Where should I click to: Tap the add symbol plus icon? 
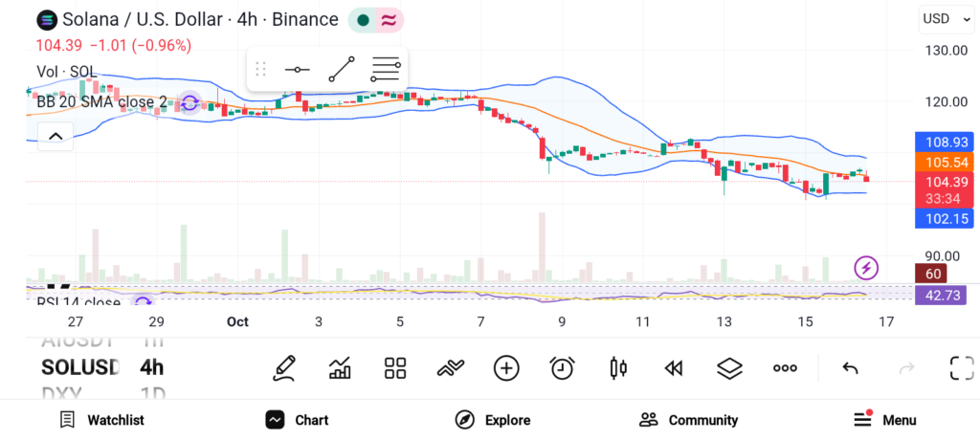[x=506, y=368]
